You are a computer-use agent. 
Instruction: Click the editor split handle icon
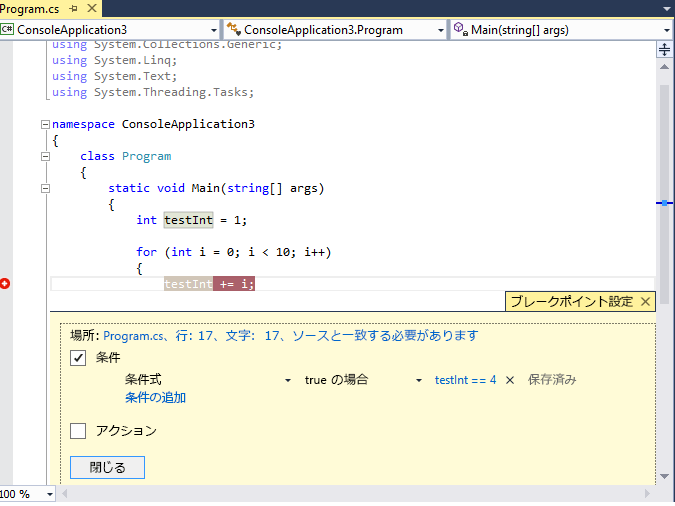click(664, 50)
